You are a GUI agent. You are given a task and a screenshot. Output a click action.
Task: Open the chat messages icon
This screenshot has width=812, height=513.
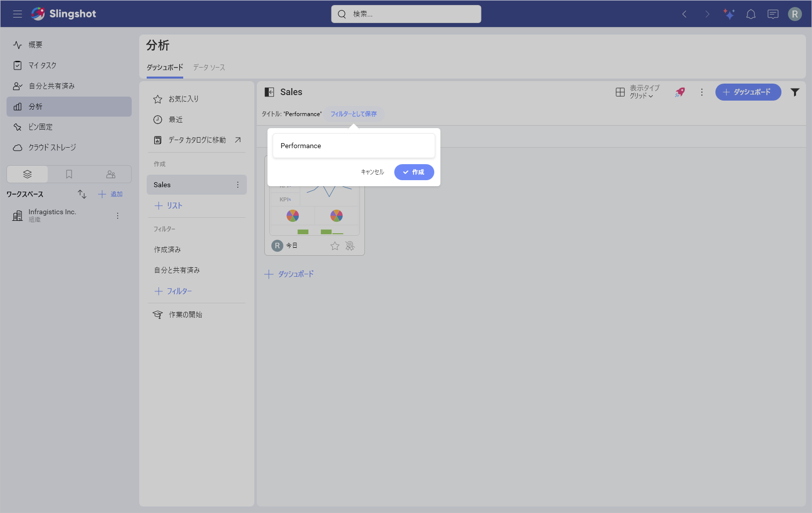point(772,14)
